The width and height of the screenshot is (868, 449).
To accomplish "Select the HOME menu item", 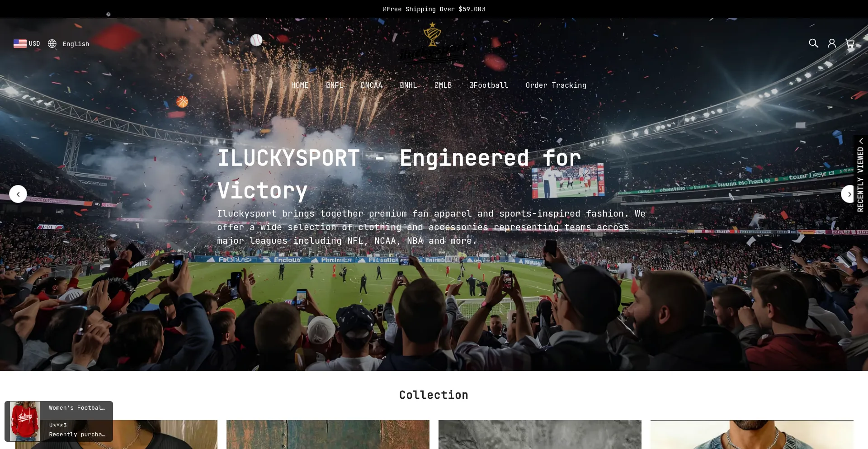I will pos(300,85).
